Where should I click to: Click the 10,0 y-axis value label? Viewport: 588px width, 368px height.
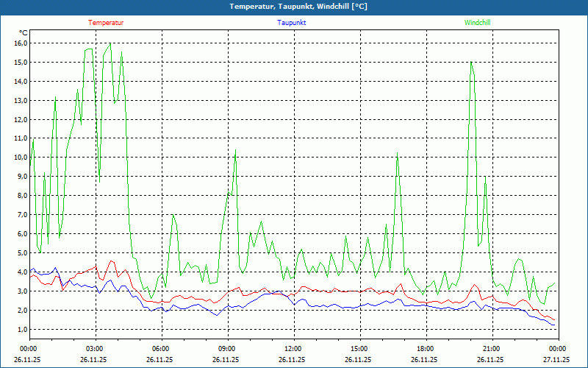pos(20,158)
